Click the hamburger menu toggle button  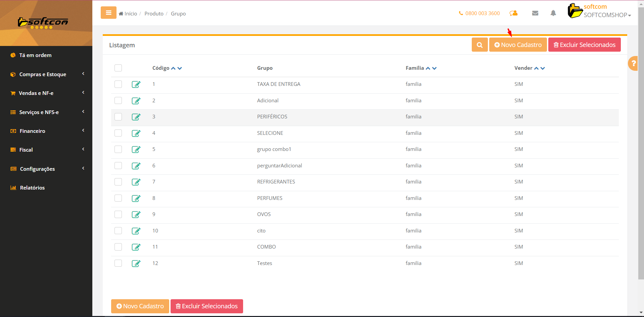click(108, 13)
